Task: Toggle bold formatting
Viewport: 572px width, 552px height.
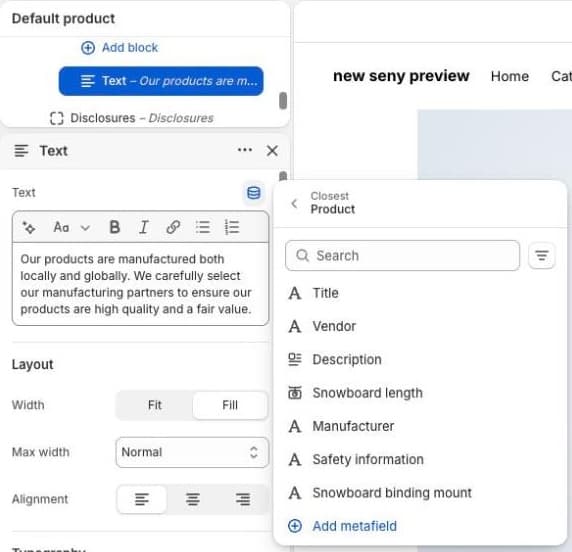Action: [115, 227]
